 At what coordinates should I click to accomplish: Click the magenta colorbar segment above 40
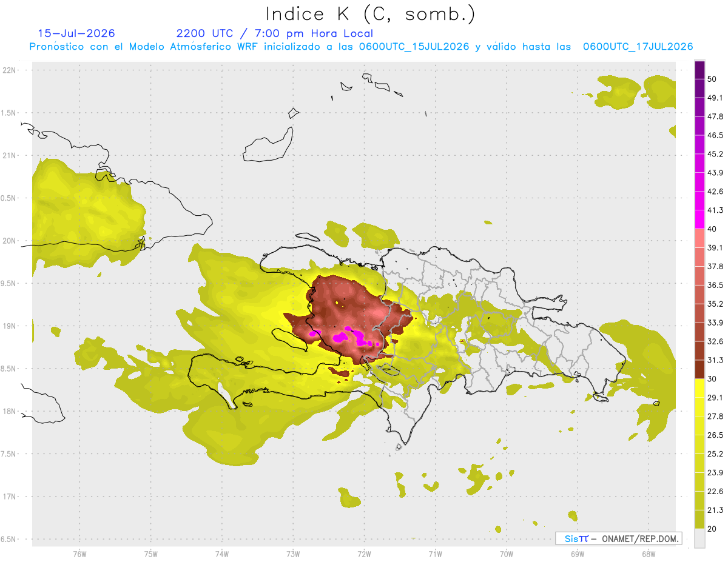click(x=699, y=219)
